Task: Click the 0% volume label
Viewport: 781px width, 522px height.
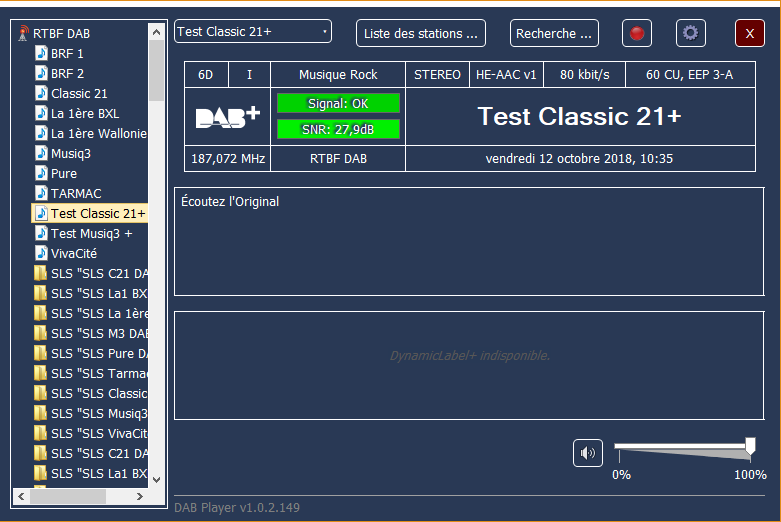Action: click(621, 475)
